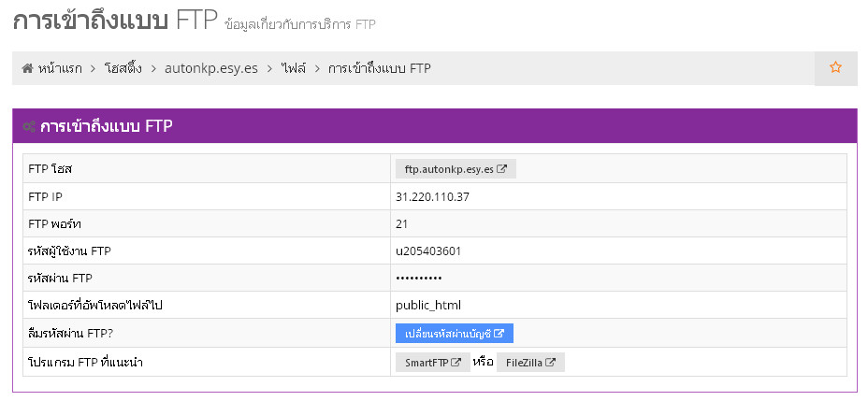Open the โฮสติ้ง breadcrumb link

(x=123, y=68)
